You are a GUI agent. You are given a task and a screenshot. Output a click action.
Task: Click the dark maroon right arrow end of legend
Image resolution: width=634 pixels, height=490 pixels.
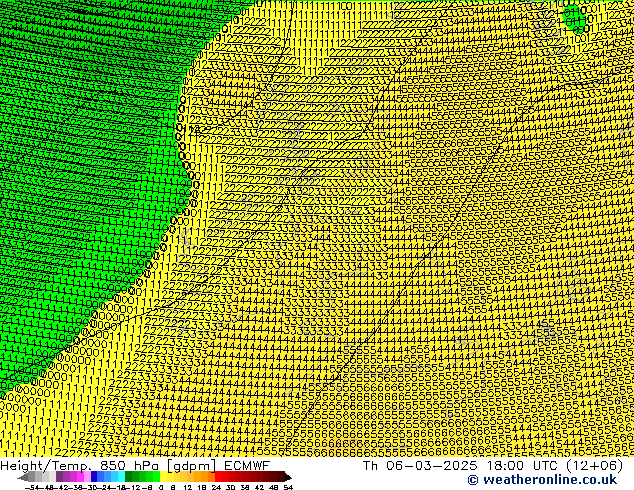288,477
